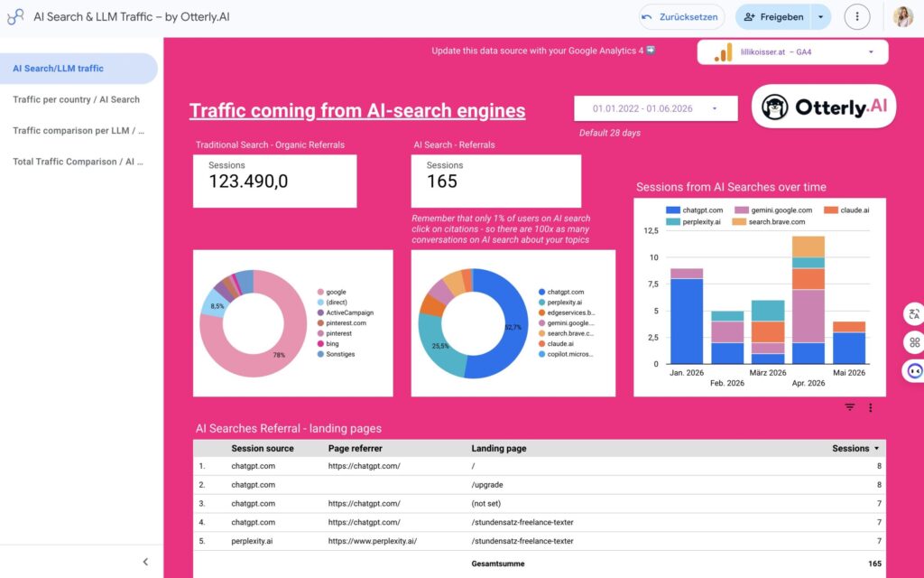
Task: Click the gemini.google.com legend in time chart
Action: coord(773,210)
